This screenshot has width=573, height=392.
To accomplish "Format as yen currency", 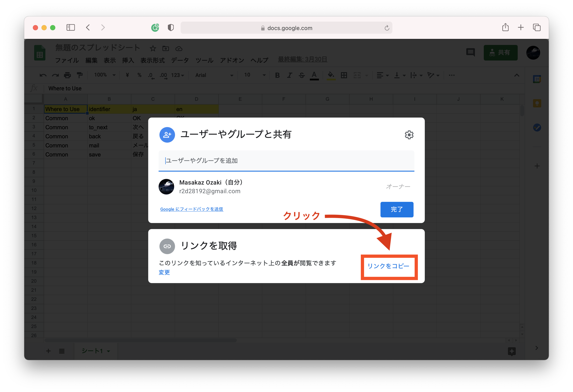I will (127, 75).
